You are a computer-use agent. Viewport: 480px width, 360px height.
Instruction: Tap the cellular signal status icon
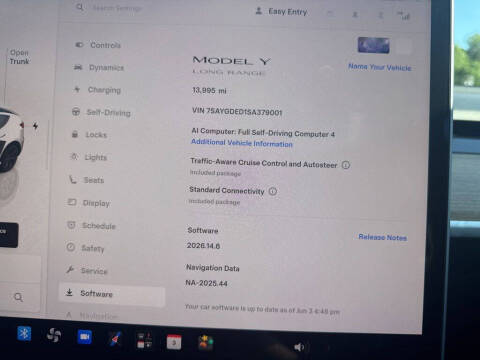tap(404, 15)
